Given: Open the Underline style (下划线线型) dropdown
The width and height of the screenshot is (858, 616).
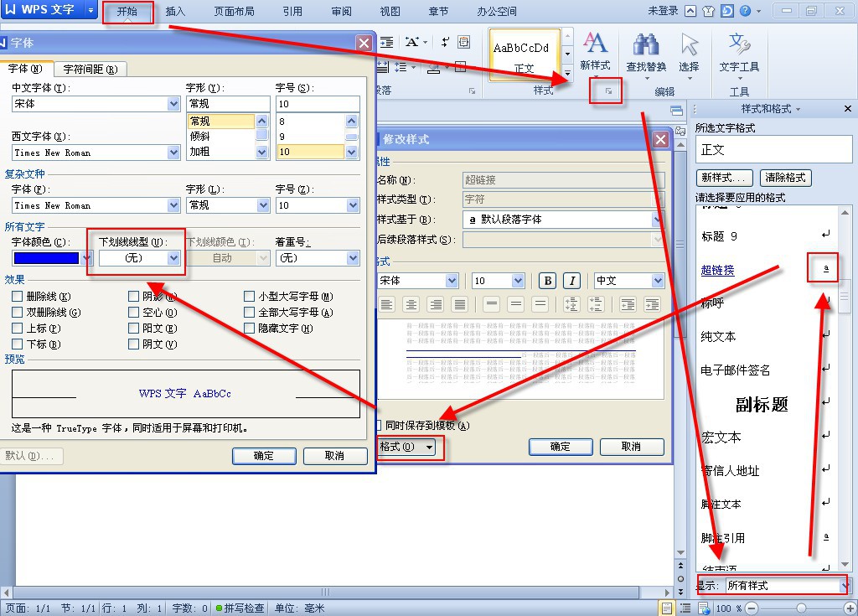Looking at the screenshot, I should (x=173, y=257).
